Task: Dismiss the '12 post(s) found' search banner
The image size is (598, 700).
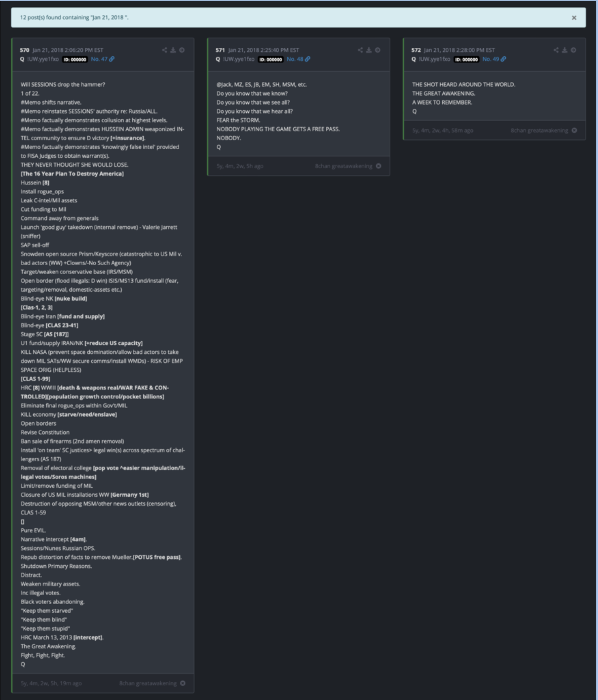Action: 574,17
